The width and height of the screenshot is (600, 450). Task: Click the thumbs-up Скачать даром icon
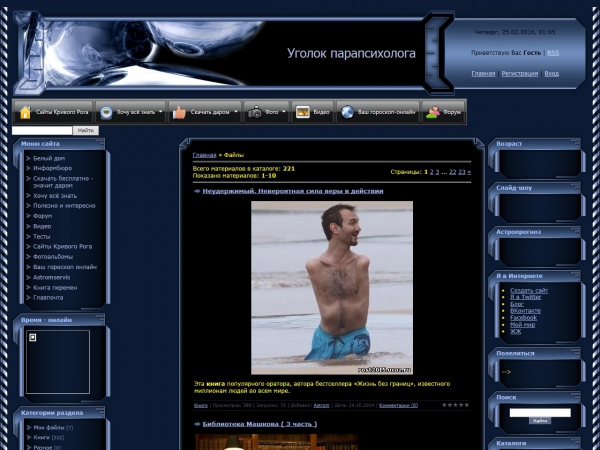tap(179, 112)
